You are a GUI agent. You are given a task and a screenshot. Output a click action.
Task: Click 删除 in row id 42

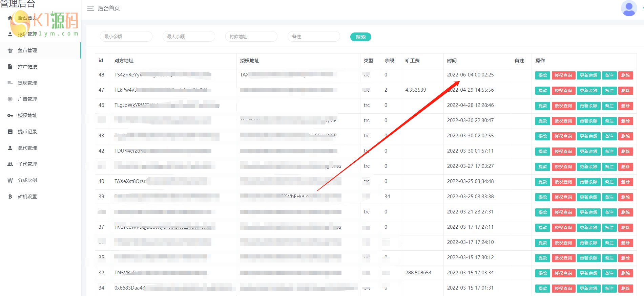point(625,152)
